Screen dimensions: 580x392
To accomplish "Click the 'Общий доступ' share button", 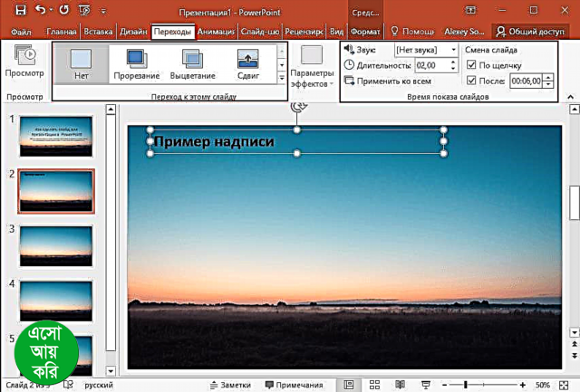I will pos(535,31).
